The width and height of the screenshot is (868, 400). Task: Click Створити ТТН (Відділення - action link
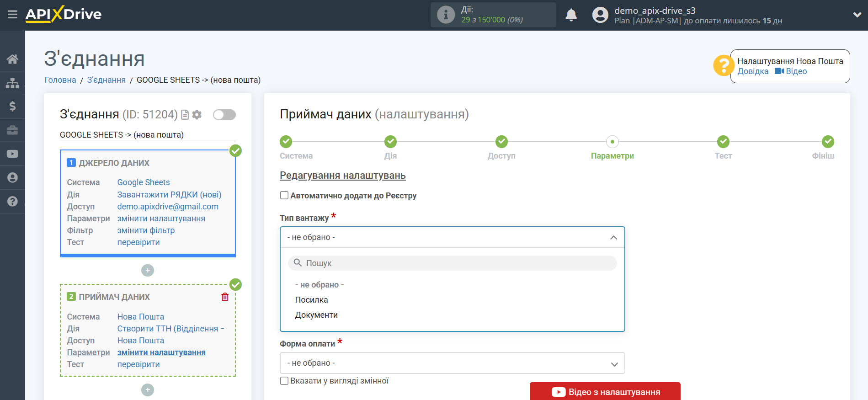tap(170, 329)
